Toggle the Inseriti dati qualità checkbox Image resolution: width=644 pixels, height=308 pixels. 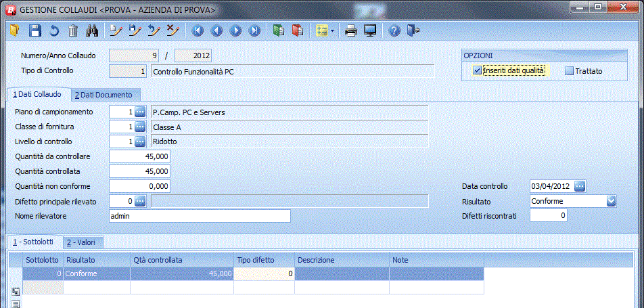[478, 70]
